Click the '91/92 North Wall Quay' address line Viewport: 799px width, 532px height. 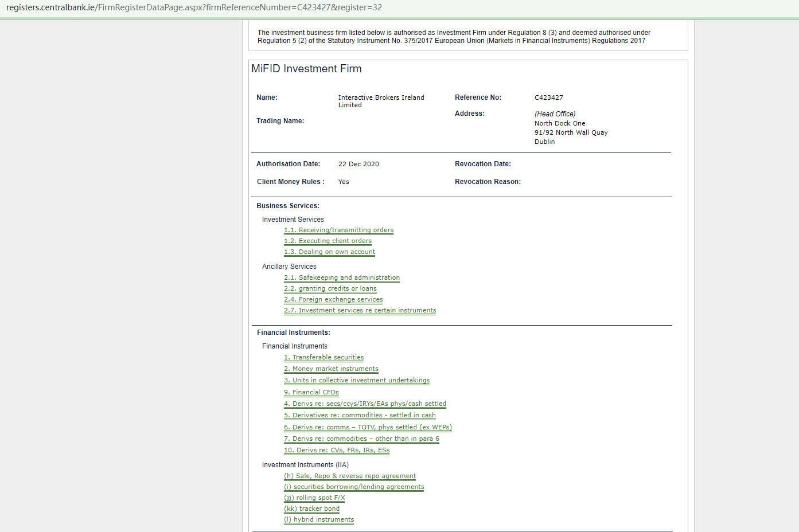pos(571,132)
